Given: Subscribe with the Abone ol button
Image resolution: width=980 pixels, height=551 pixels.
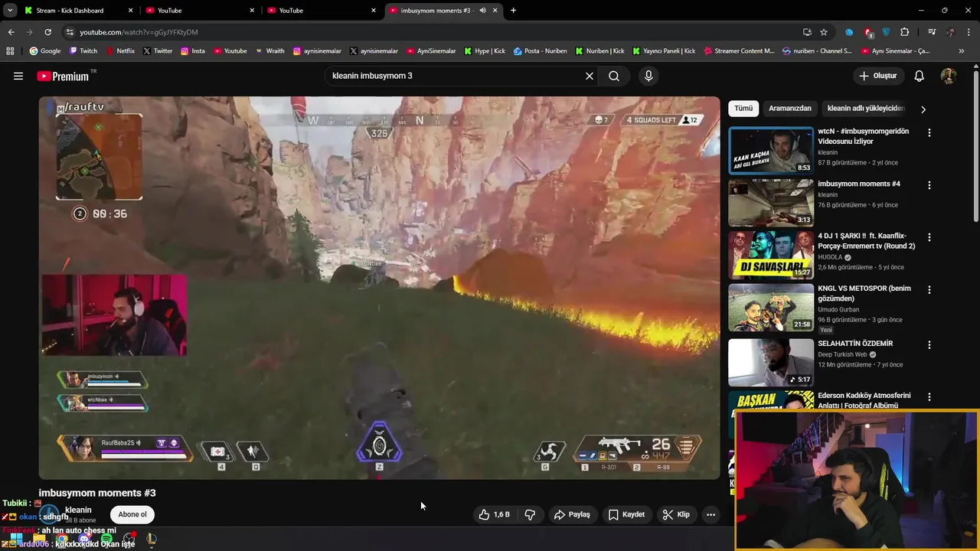Looking at the screenshot, I should click(x=132, y=514).
